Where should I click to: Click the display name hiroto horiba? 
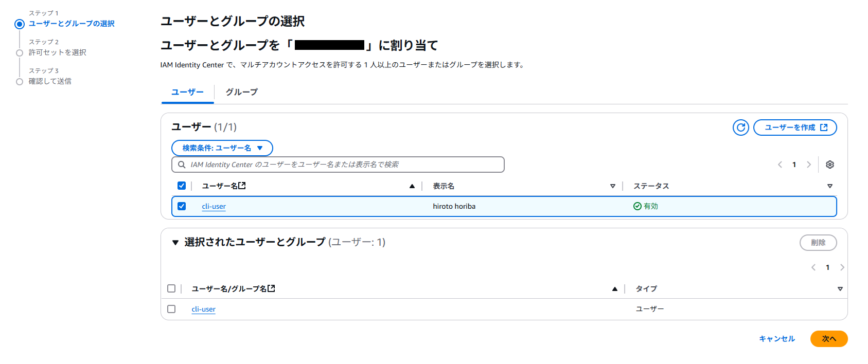(454, 206)
